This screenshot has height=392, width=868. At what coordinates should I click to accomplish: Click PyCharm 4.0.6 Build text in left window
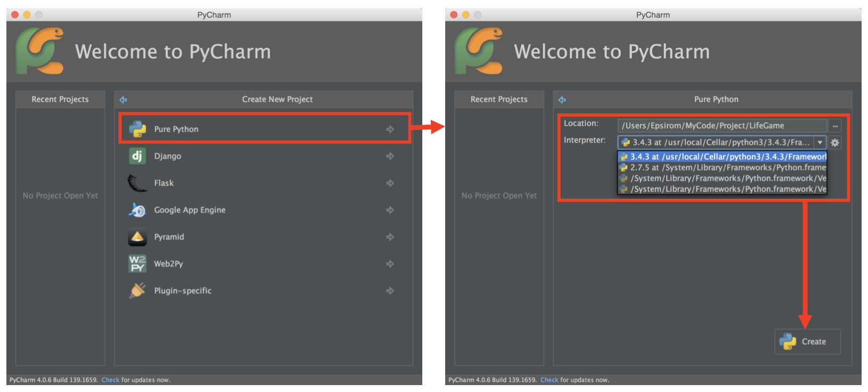54,380
